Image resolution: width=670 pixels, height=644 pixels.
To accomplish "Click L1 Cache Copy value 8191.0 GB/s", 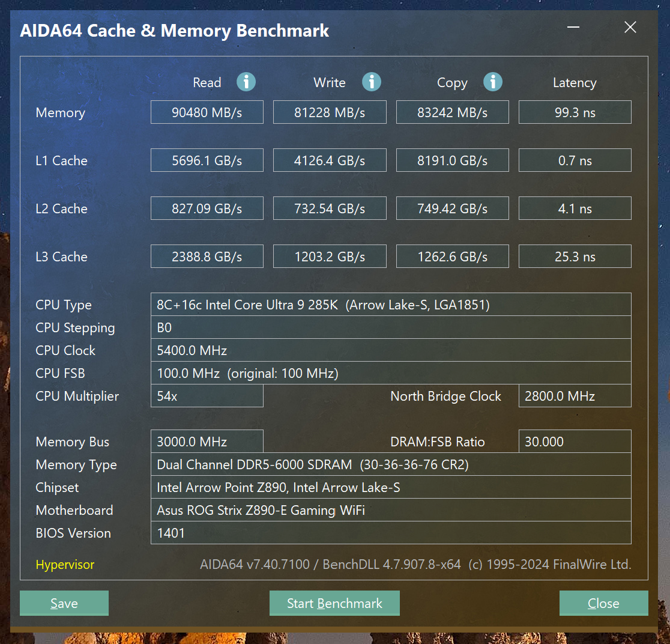I will coord(453,160).
